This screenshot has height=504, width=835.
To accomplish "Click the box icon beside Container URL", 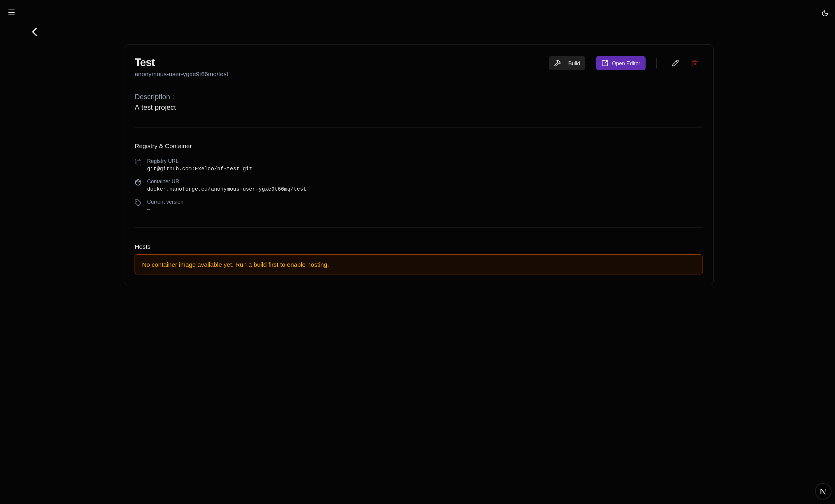I will point(138,182).
